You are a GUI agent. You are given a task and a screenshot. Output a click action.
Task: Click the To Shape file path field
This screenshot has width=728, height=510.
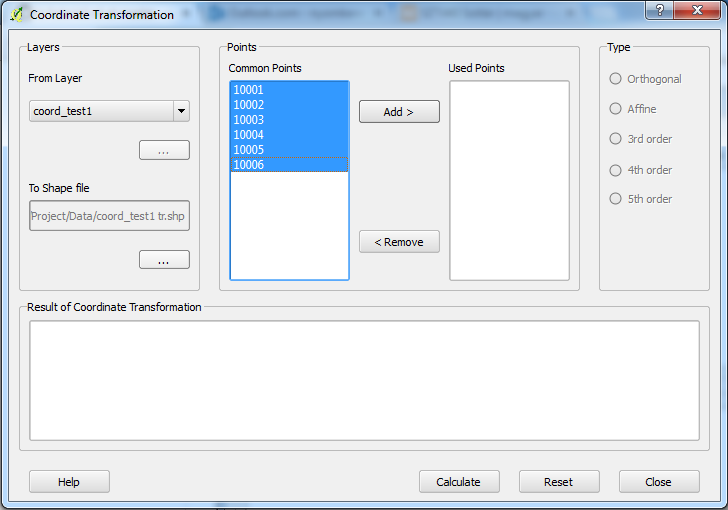(109, 216)
